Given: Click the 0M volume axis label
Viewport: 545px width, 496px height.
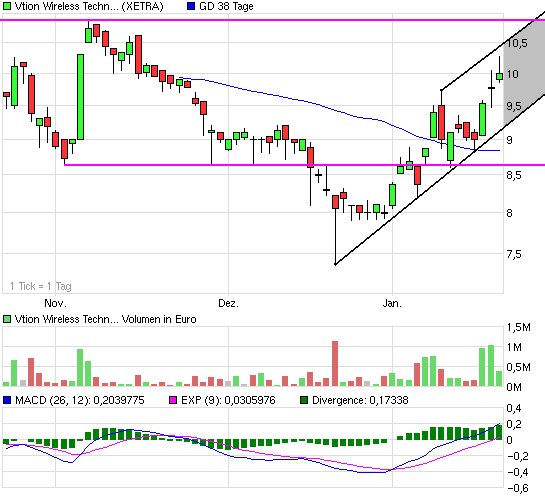Looking at the screenshot, I should coord(514,387).
